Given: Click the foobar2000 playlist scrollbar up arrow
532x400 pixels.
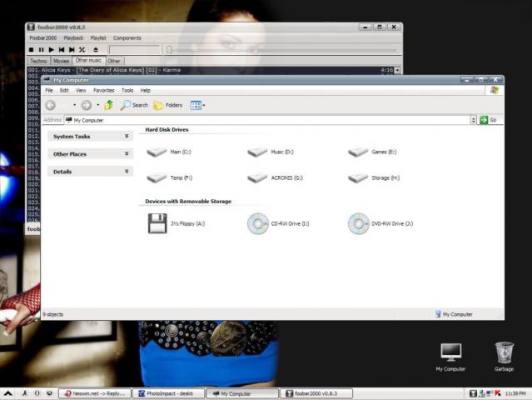Looking at the screenshot, I should click(397, 70).
